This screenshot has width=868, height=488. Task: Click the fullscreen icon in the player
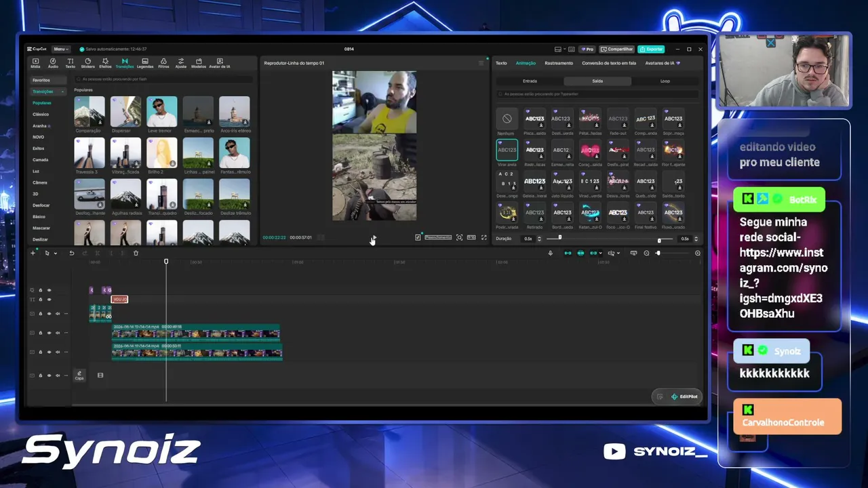click(x=484, y=237)
